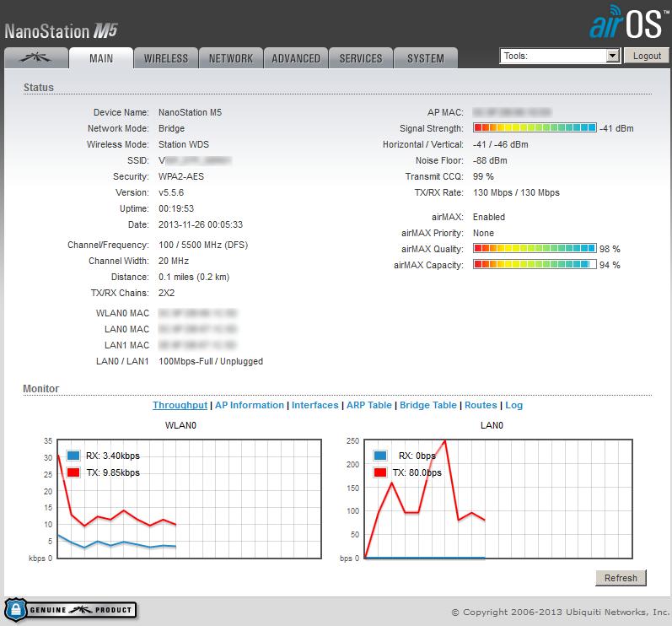The image size is (672, 626).
Task: Click the 'Station WDS' wireless mode value
Action: point(184,144)
